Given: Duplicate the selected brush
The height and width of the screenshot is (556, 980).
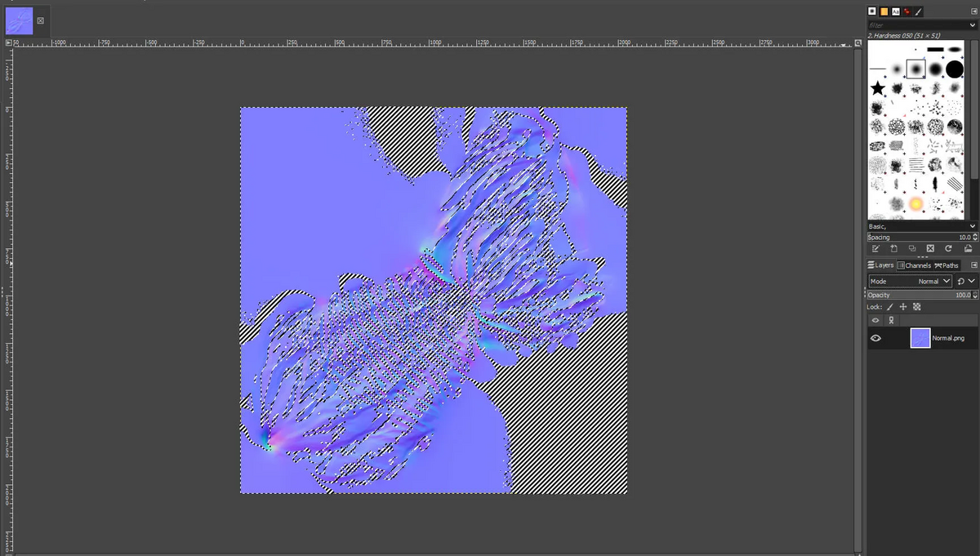Looking at the screenshot, I should [x=911, y=248].
